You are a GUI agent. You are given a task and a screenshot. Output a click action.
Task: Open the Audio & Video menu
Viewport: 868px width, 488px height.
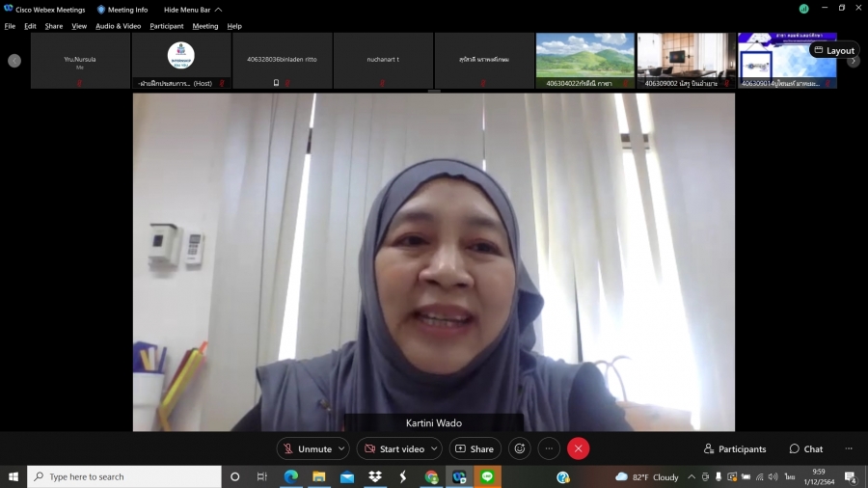coord(118,26)
